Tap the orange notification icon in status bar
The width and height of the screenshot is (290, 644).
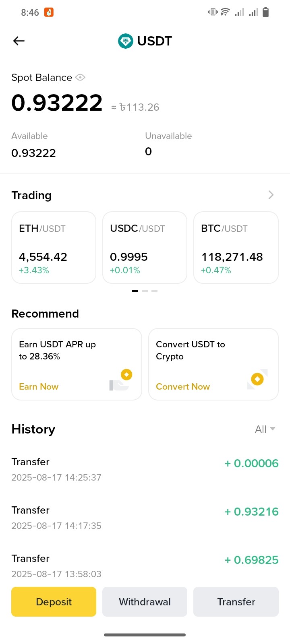[49, 12]
